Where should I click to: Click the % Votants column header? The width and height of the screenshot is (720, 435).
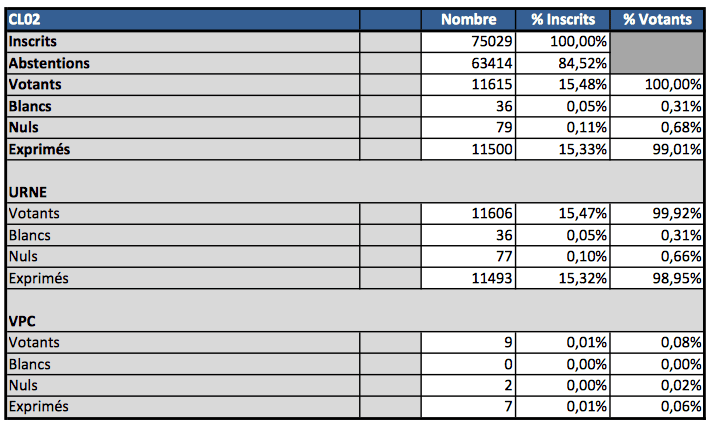tap(657, 19)
